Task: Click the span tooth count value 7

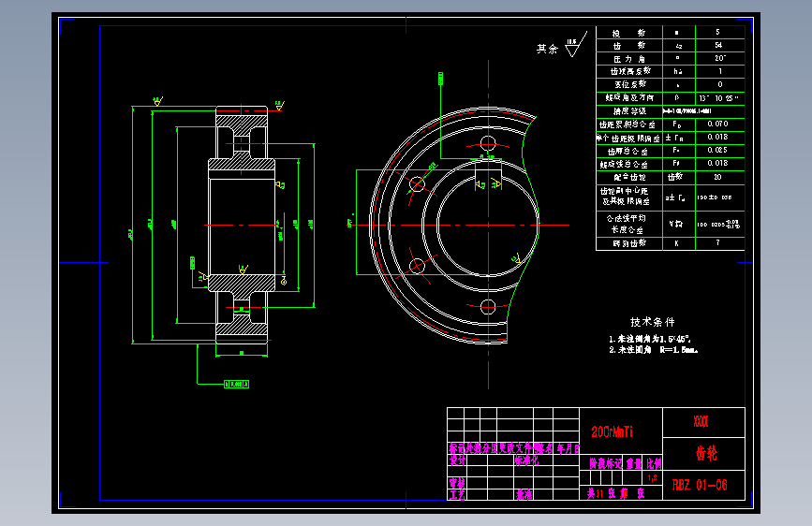Action: tap(717, 241)
